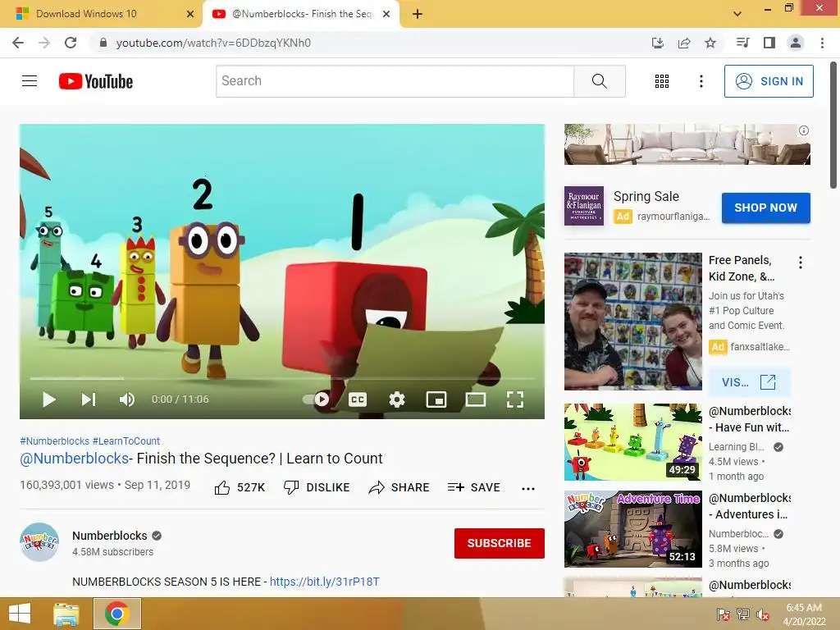The width and height of the screenshot is (840, 630).
Task: Open the 49:29 Have Fun video thumbnail
Action: 632,442
